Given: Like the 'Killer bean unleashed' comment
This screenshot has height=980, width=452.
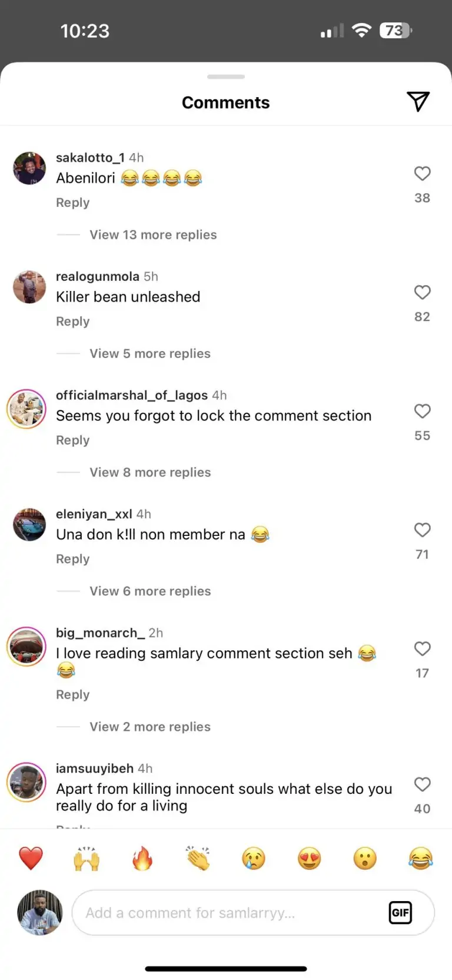Looking at the screenshot, I should 422,293.
